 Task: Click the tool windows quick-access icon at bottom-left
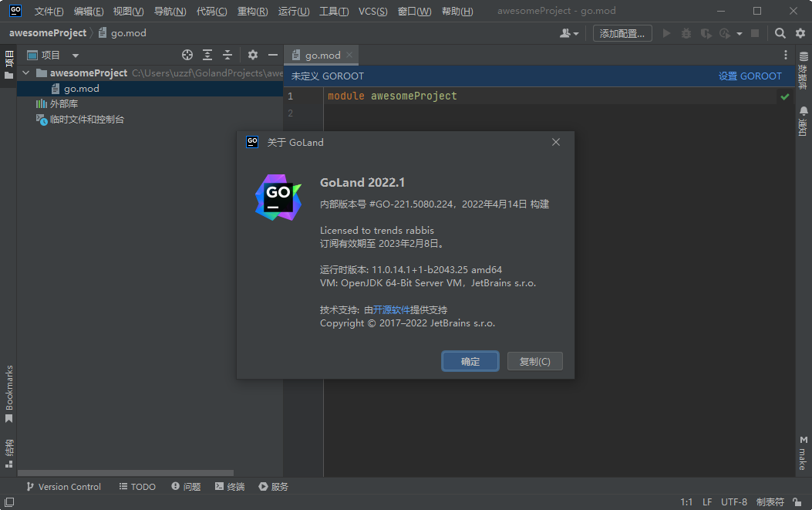(9, 502)
